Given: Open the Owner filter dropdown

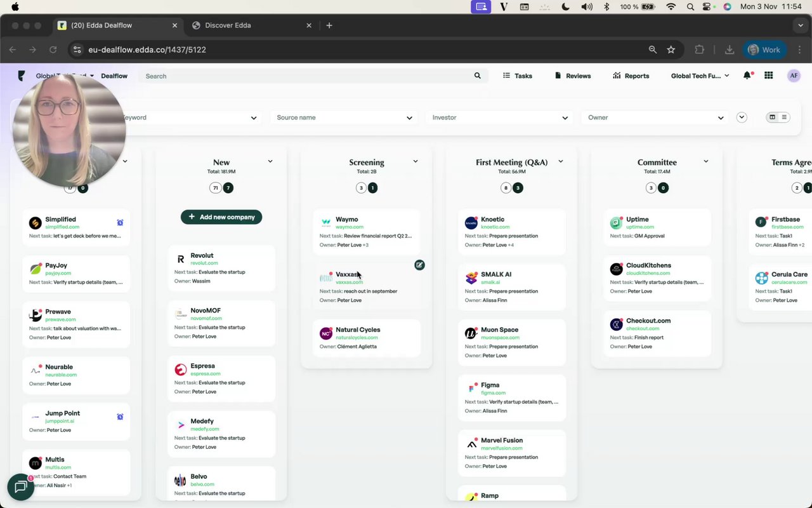Looking at the screenshot, I should (x=655, y=117).
